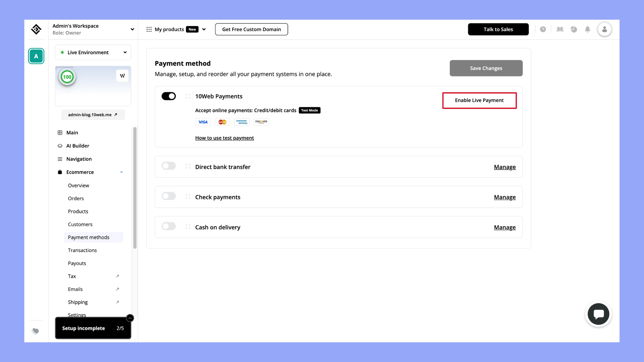Collapse the Ecommerce menu section
The image size is (644, 362).
click(121, 172)
